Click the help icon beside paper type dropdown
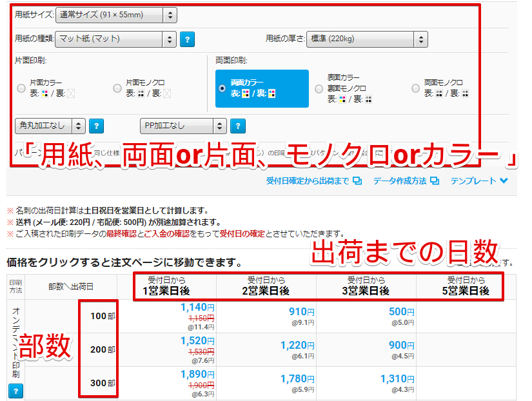Image resolution: width=532 pixels, height=401 pixels. point(187,39)
